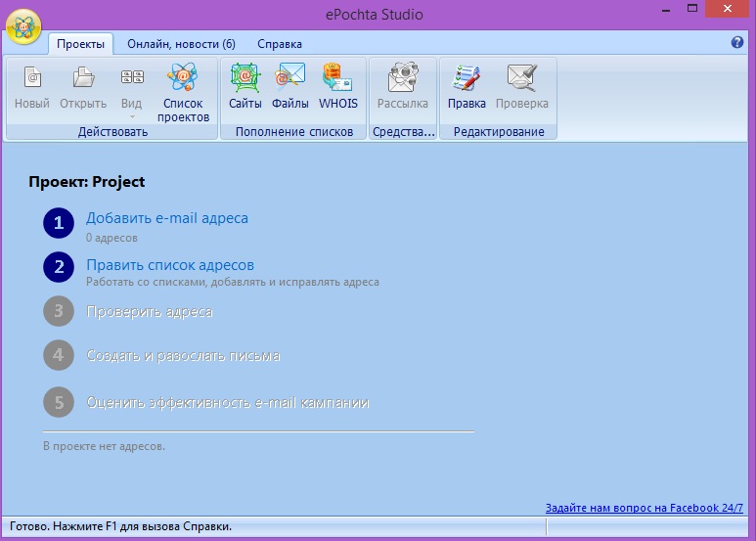The width and height of the screenshot is (756, 541).
Task: Click the Добавить e-mail адреса link
Action: coord(167,218)
